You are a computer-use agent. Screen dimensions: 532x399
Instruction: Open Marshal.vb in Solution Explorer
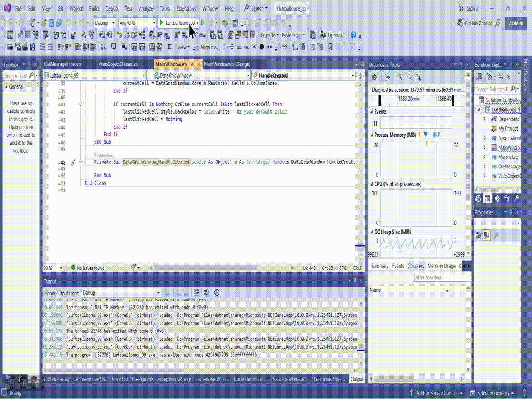coord(508,157)
